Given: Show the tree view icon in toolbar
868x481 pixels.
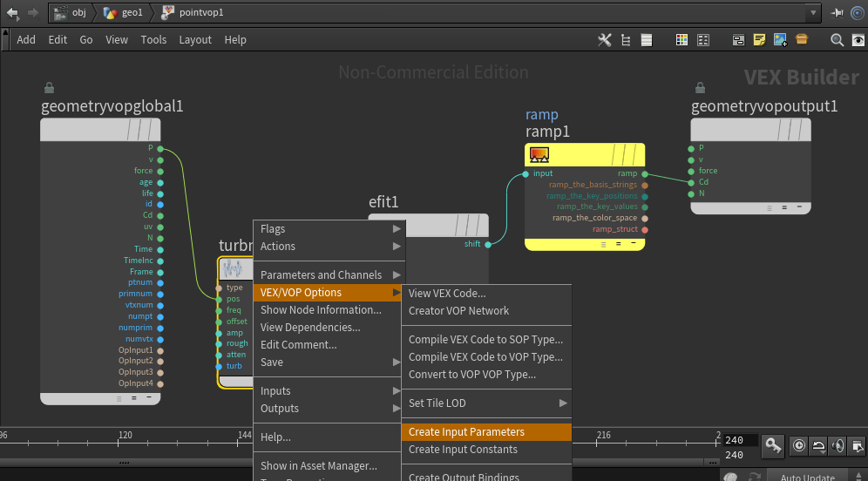Looking at the screenshot, I should coord(626,40).
